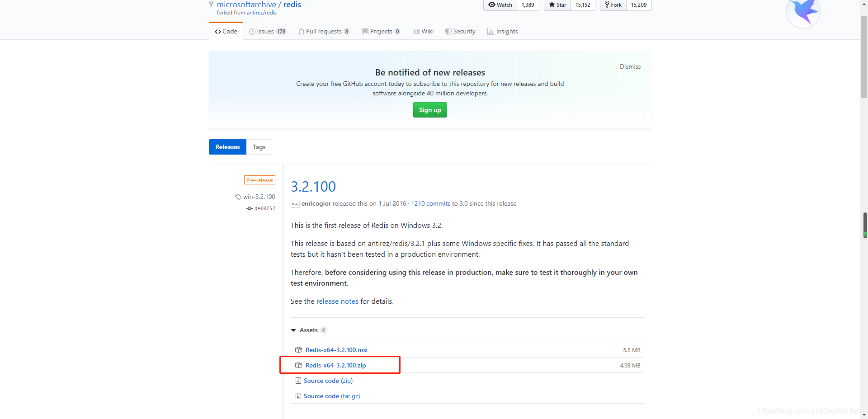This screenshot has width=868, height=419.
Task: Click the floating bird assistant icon
Action: pyautogui.click(x=803, y=12)
